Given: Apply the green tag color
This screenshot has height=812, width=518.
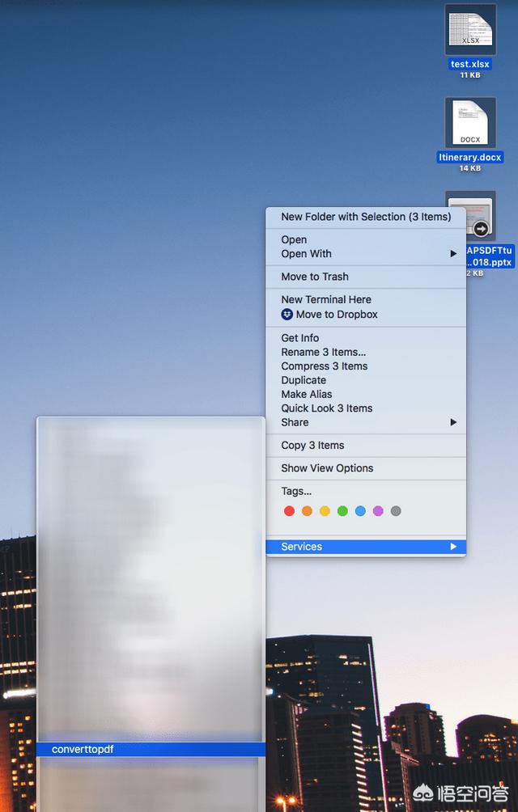Looking at the screenshot, I should [342, 511].
